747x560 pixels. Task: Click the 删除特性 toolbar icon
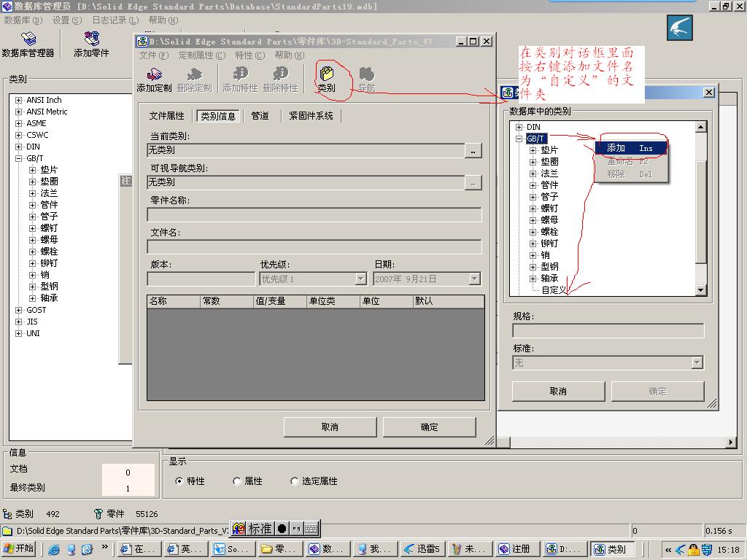(x=280, y=79)
